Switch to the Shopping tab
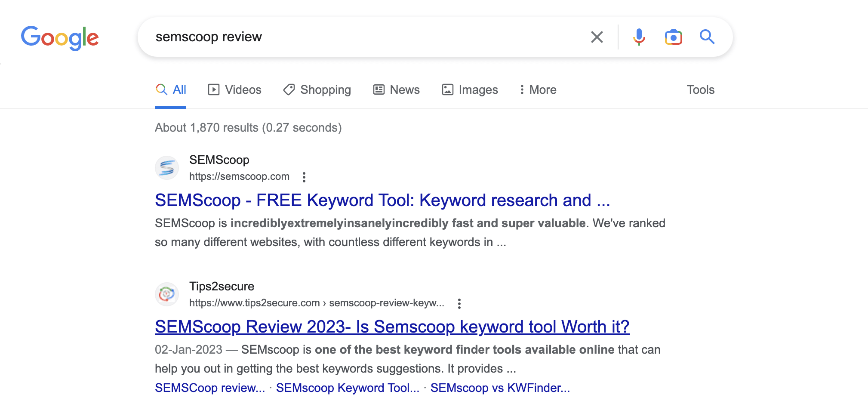Screen dimensions: 868x407 [x=317, y=89]
